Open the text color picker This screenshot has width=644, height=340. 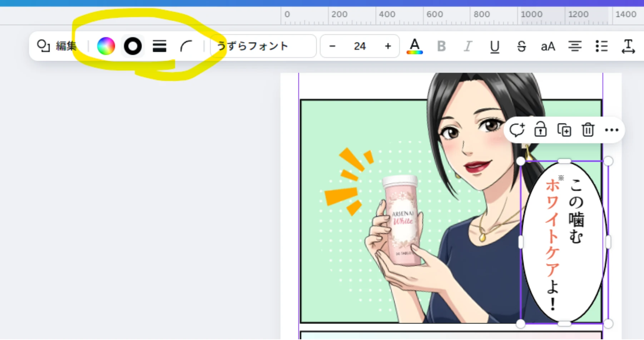(x=415, y=46)
